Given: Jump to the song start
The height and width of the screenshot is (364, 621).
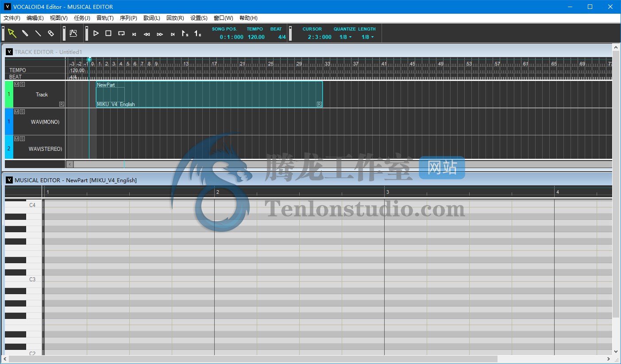Looking at the screenshot, I should (134, 34).
